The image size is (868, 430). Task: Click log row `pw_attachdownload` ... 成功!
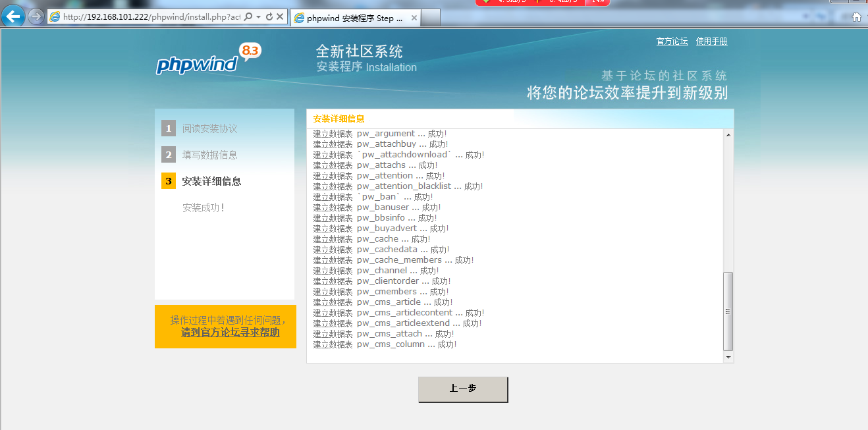398,155
